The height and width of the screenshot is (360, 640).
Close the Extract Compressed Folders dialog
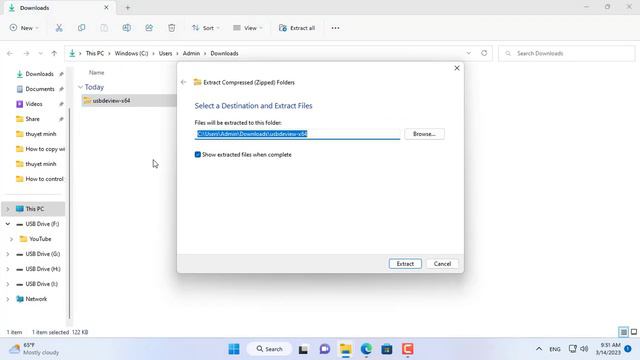(457, 68)
